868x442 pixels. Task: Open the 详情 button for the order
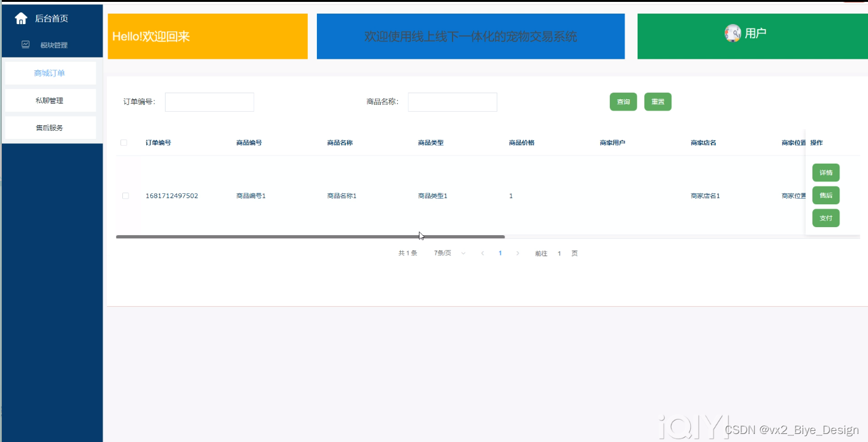826,173
